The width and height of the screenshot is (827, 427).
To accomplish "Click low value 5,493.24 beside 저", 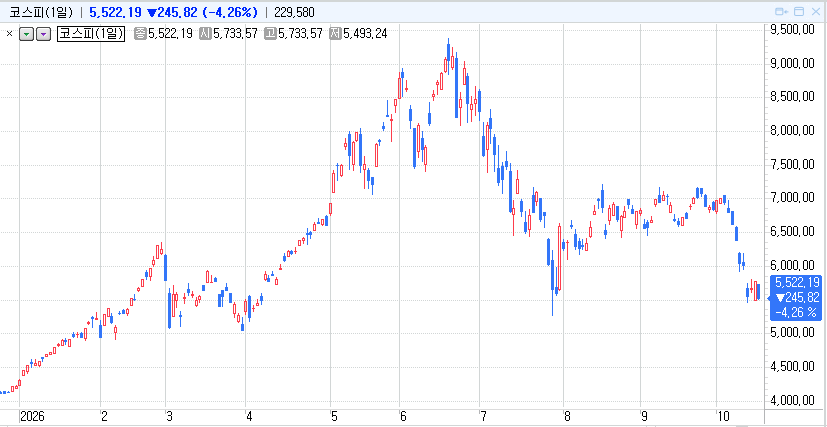I will [366, 34].
